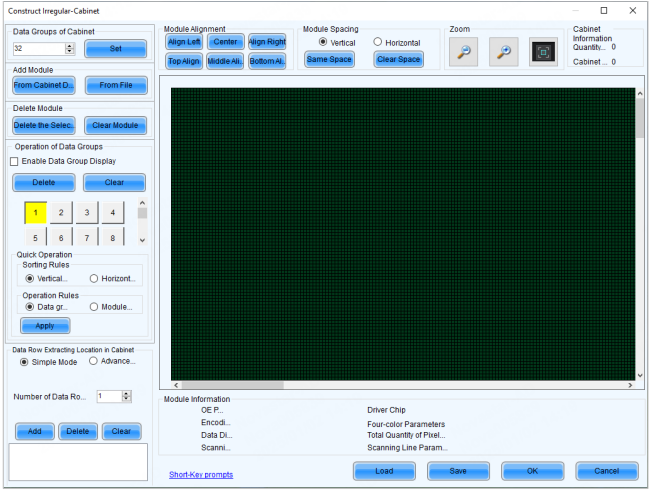Select data group number 6 tile
The height and width of the screenshot is (492, 652).
pyautogui.click(x=61, y=238)
